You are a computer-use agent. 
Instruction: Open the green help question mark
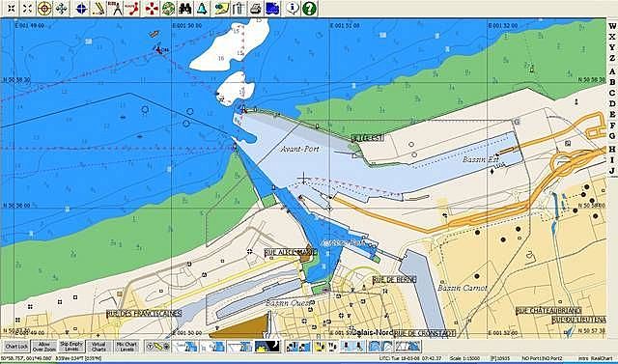pyautogui.click(x=309, y=8)
